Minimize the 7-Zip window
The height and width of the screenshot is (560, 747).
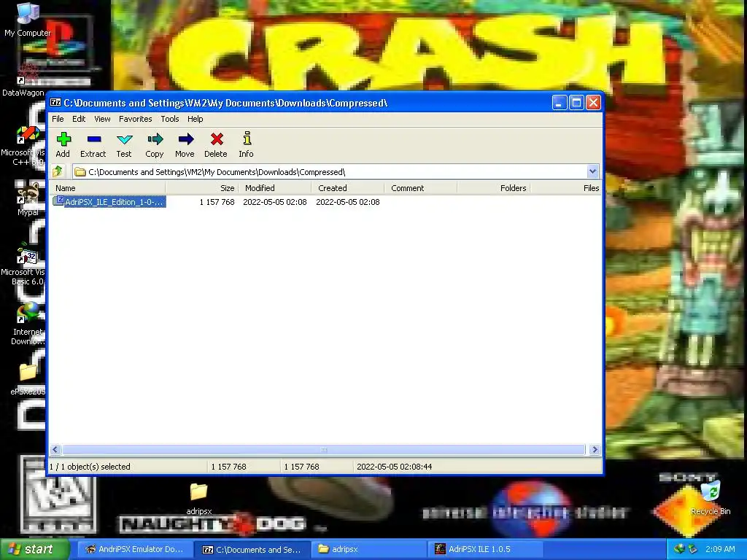coord(560,102)
